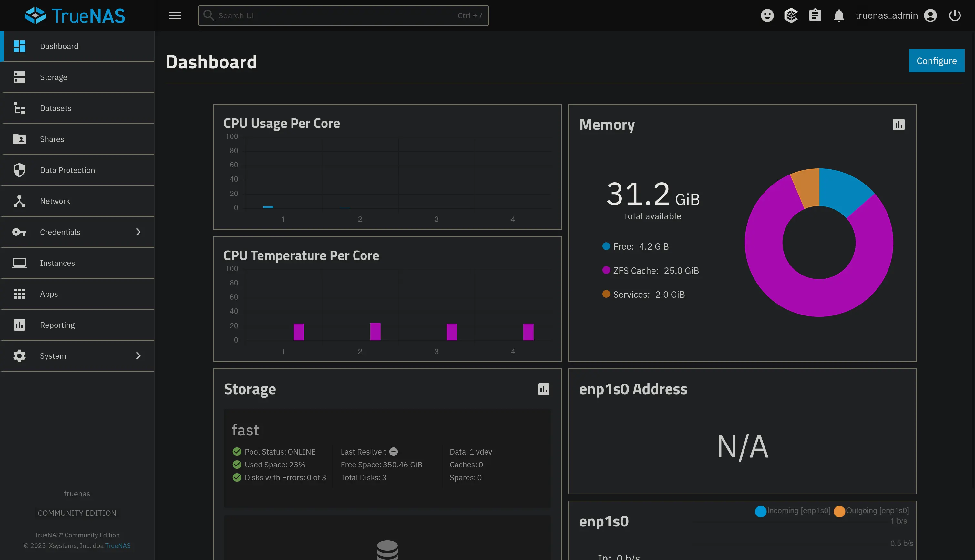This screenshot has height=560, width=975.
Task: Open the Storage menu item
Action: (77, 77)
